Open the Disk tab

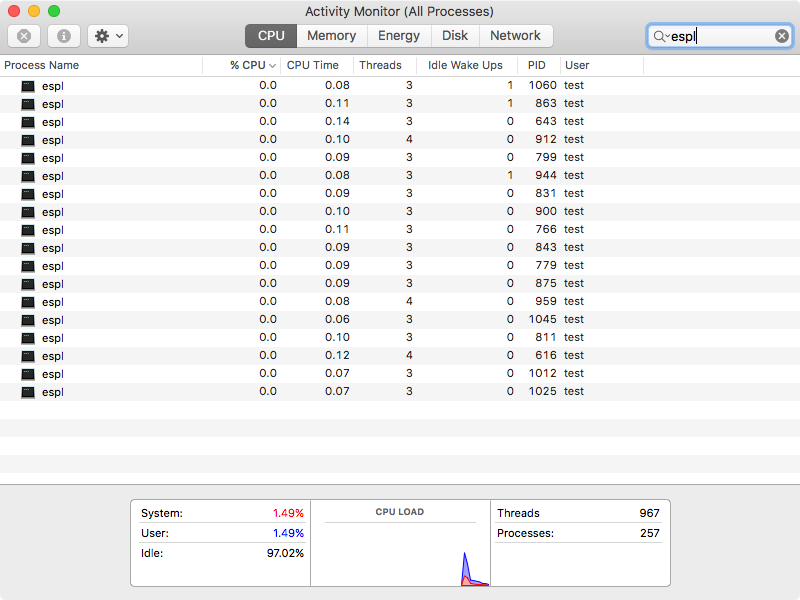click(455, 36)
